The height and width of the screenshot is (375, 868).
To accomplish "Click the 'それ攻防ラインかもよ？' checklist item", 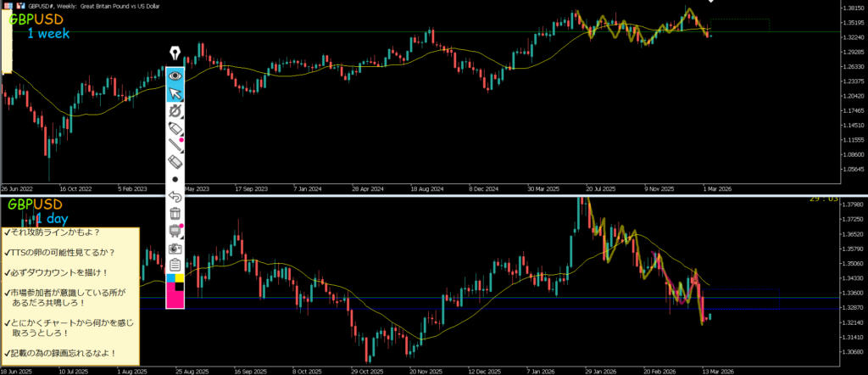I will click(x=53, y=232).
